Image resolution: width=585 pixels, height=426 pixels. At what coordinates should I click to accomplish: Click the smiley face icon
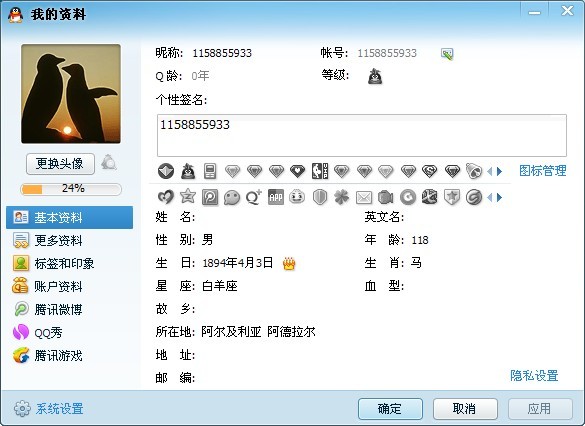tap(297, 197)
